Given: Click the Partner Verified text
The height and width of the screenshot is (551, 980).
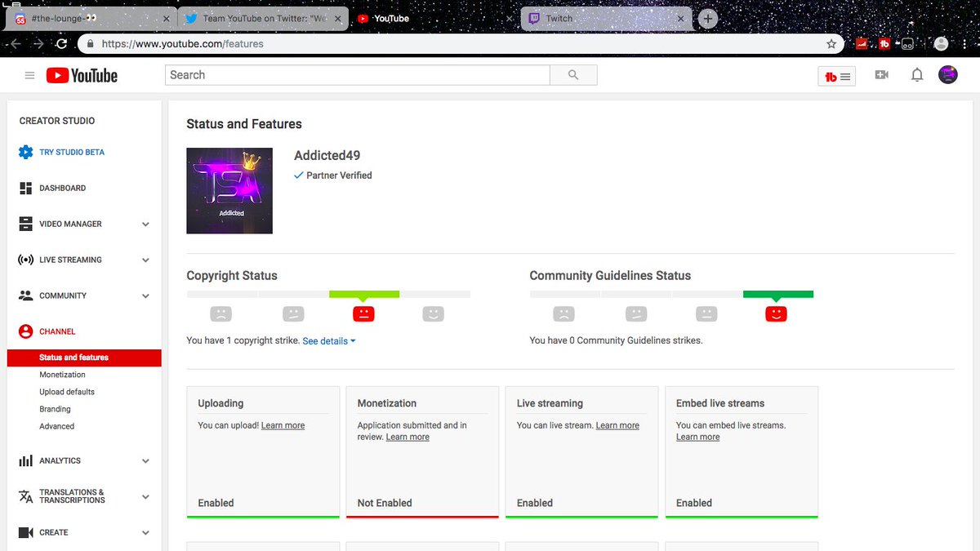Looking at the screenshot, I should (x=339, y=175).
